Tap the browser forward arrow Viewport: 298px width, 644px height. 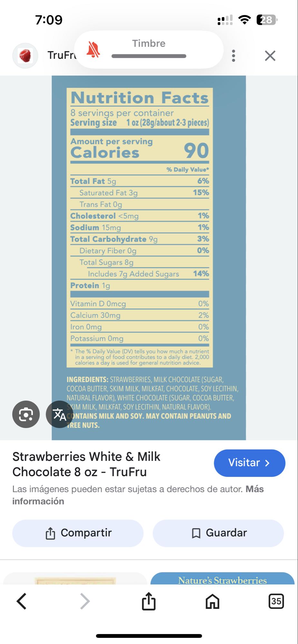pos(85,601)
